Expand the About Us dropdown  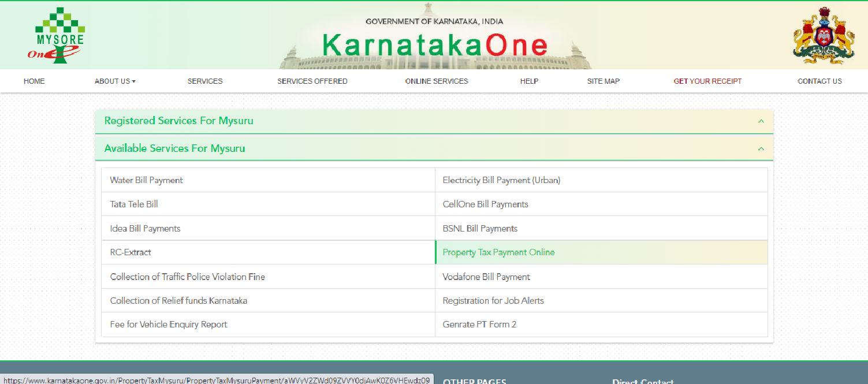point(114,81)
